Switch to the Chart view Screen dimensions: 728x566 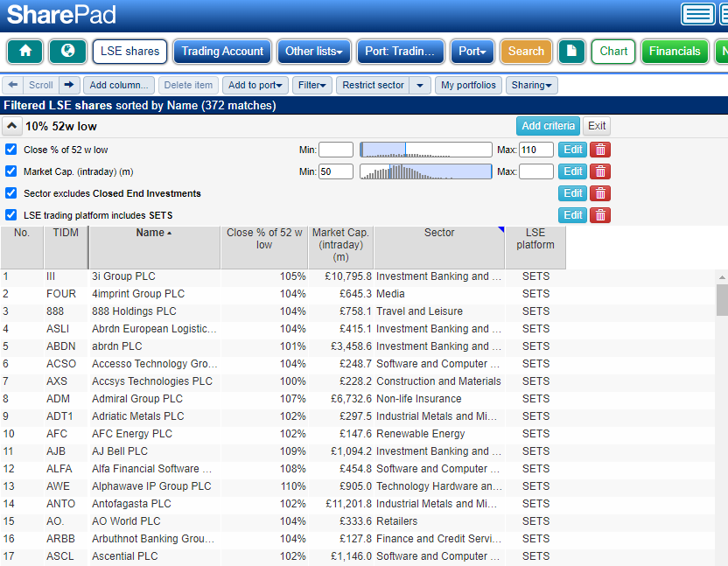[613, 51]
